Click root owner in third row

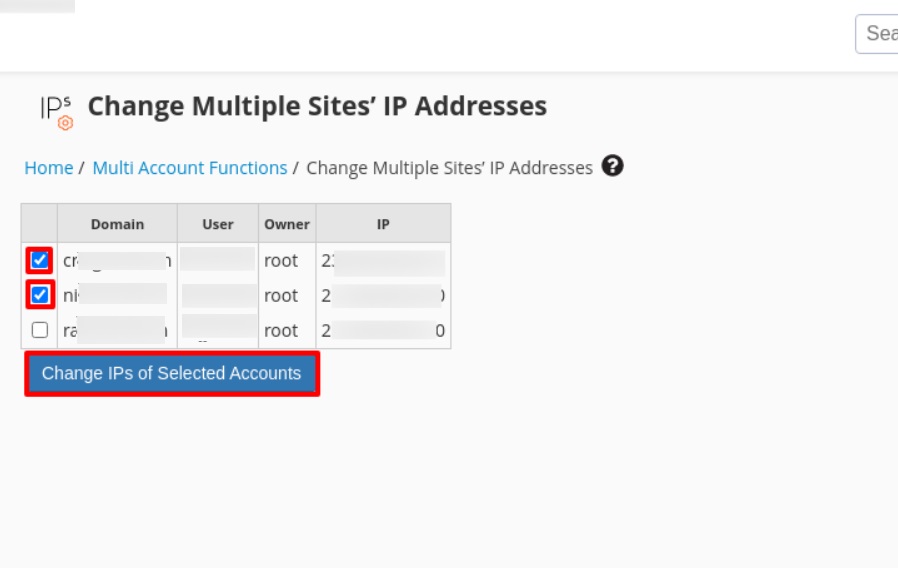pos(281,331)
